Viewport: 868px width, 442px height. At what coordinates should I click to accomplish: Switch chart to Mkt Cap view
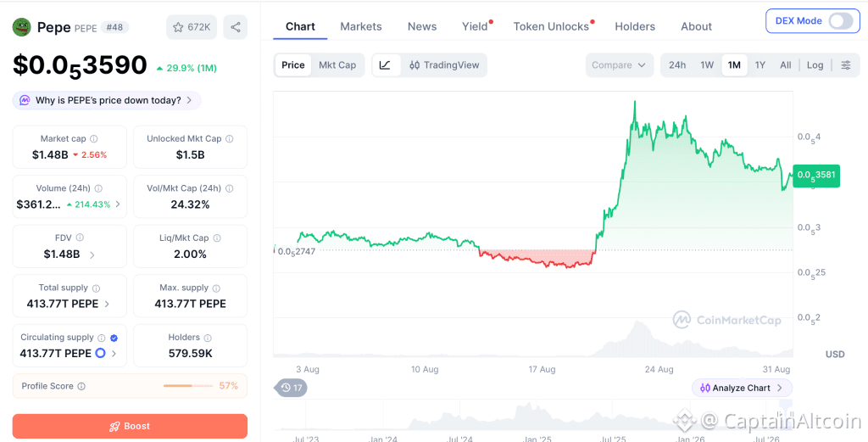[x=337, y=65]
